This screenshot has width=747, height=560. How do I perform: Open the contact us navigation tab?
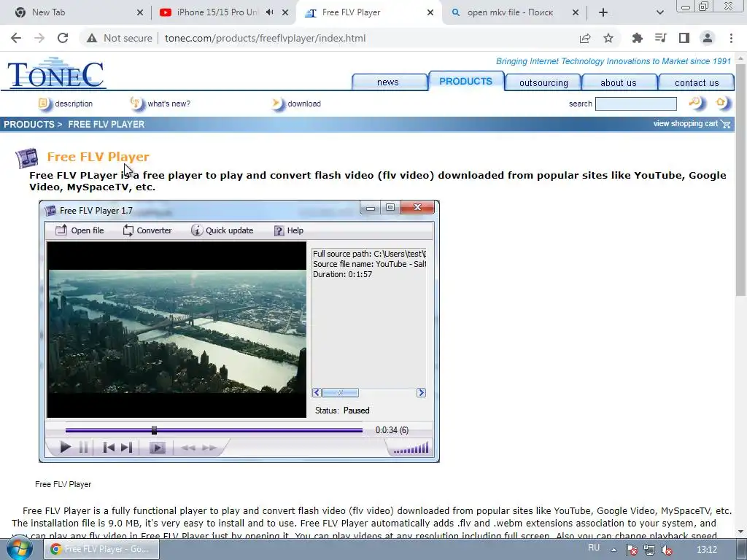(697, 82)
